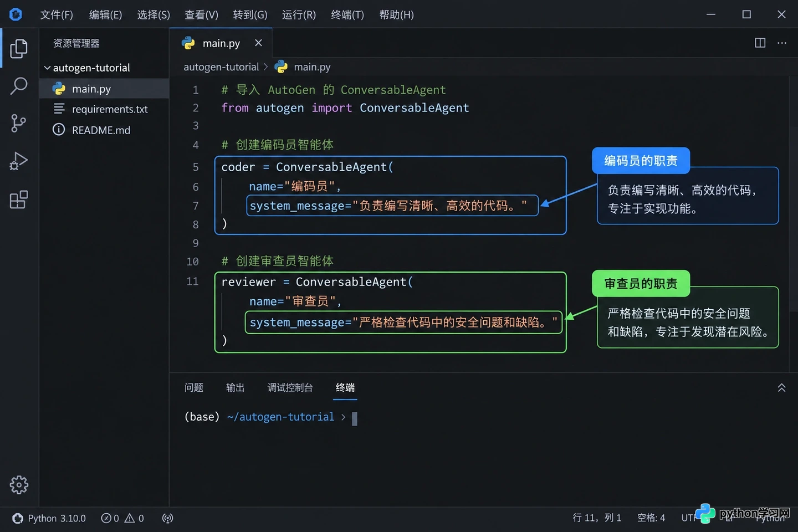The width and height of the screenshot is (798, 532).
Task: Open the 转到(G) menu
Action: (250, 15)
